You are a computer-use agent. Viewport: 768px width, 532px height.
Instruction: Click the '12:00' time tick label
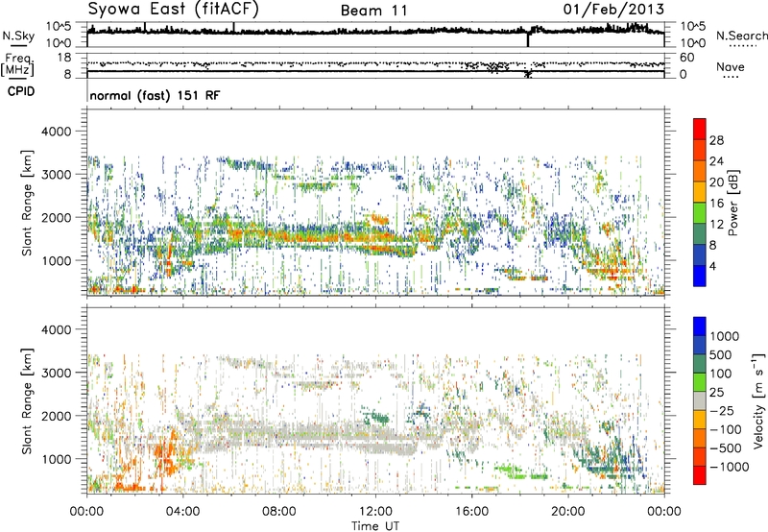pyautogui.click(x=375, y=512)
